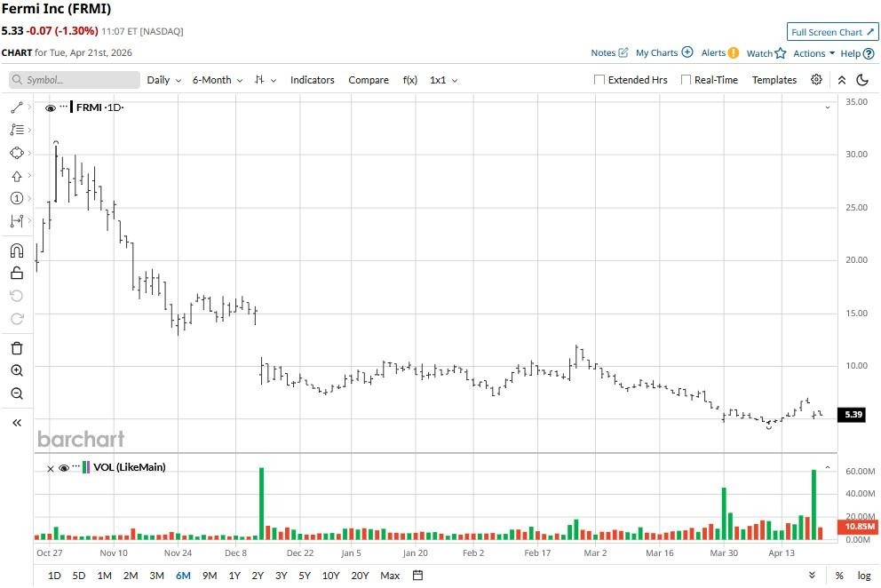Toggle the lock drawings icon

coord(17,274)
